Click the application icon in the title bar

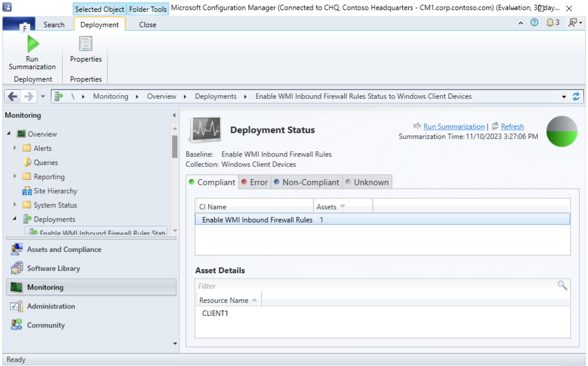tap(8, 8)
